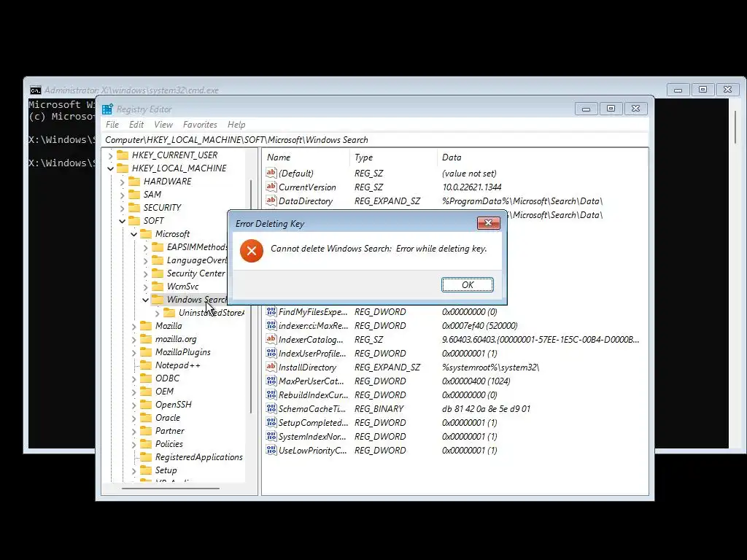Expand the ODBC key
This screenshot has width=747, height=560.
coord(134,378)
